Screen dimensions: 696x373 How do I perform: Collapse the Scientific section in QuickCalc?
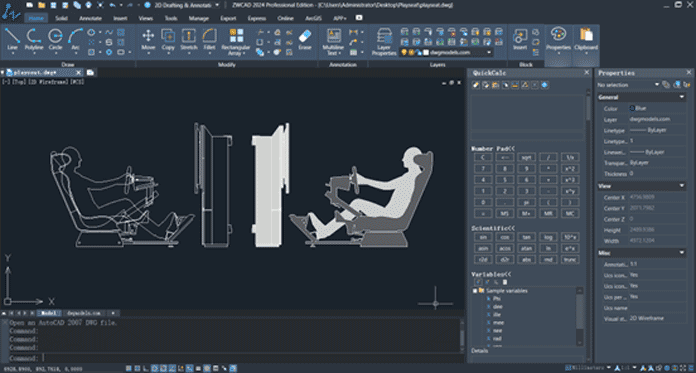493,228
